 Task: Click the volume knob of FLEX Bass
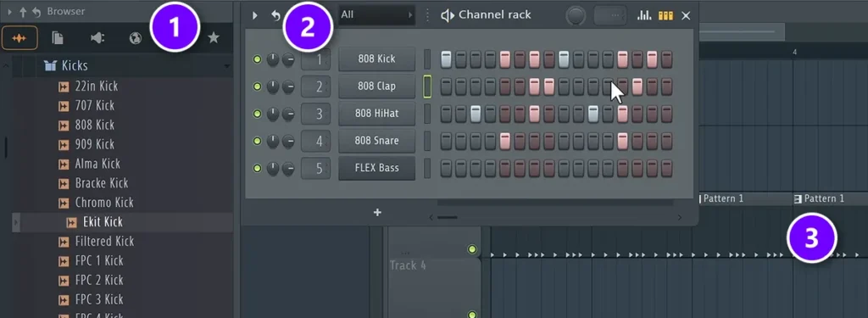pos(288,169)
